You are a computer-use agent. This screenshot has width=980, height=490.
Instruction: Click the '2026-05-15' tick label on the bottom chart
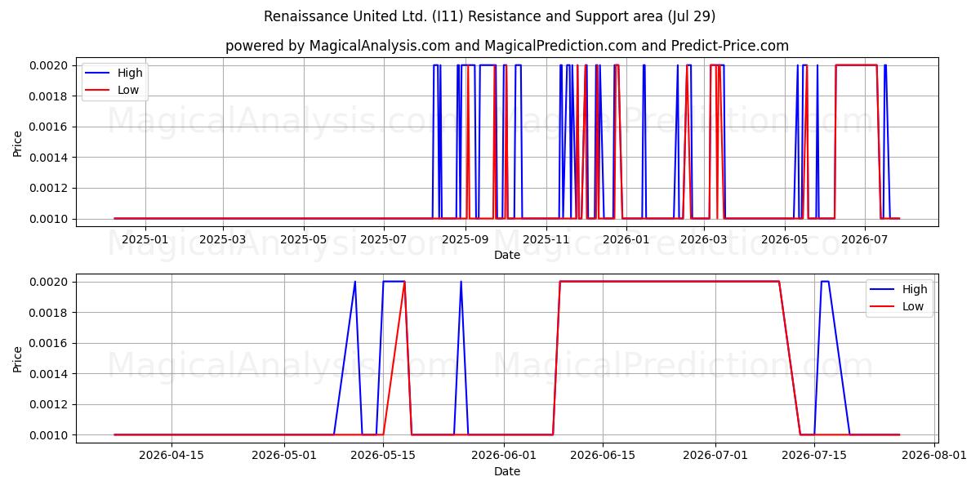tap(384, 456)
